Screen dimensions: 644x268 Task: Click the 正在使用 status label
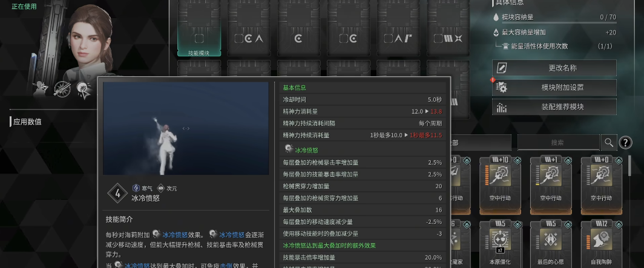(x=24, y=6)
